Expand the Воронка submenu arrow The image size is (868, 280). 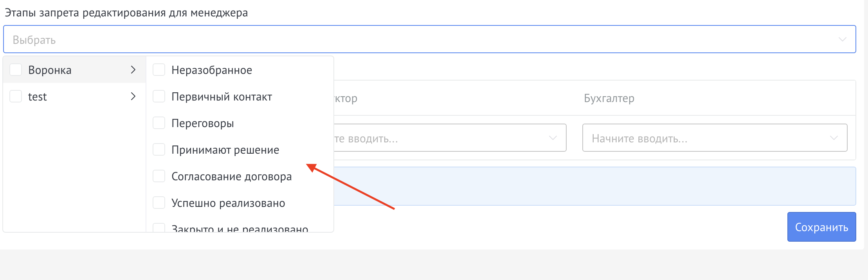coord(133,70)
